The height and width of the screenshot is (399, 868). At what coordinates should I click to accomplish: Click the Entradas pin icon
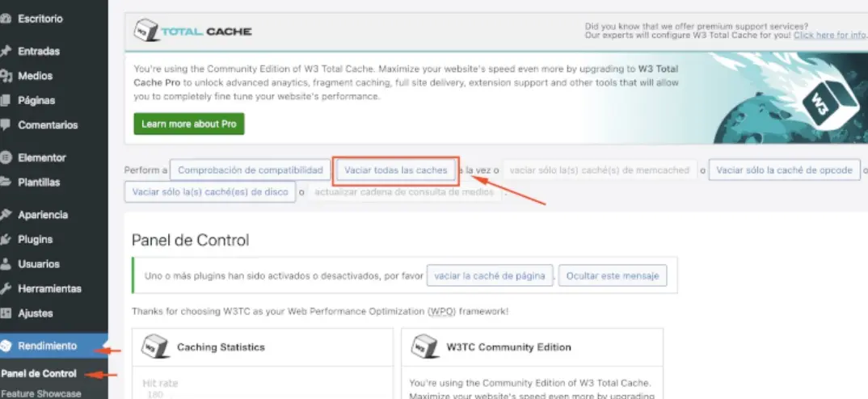pos(5,51)
